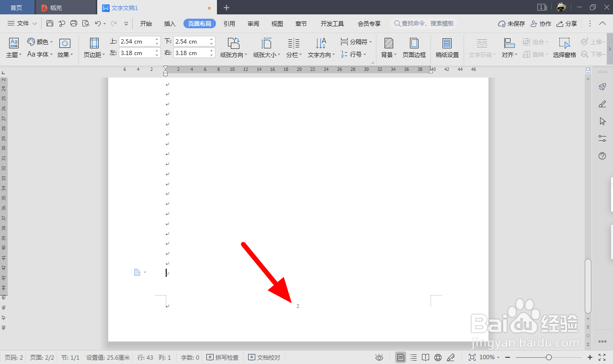This screenshot has height=364, width=613.
Task: Switch to the 审阅 ribbon tab
Action: pyautogui.click(x=253, y=23)
